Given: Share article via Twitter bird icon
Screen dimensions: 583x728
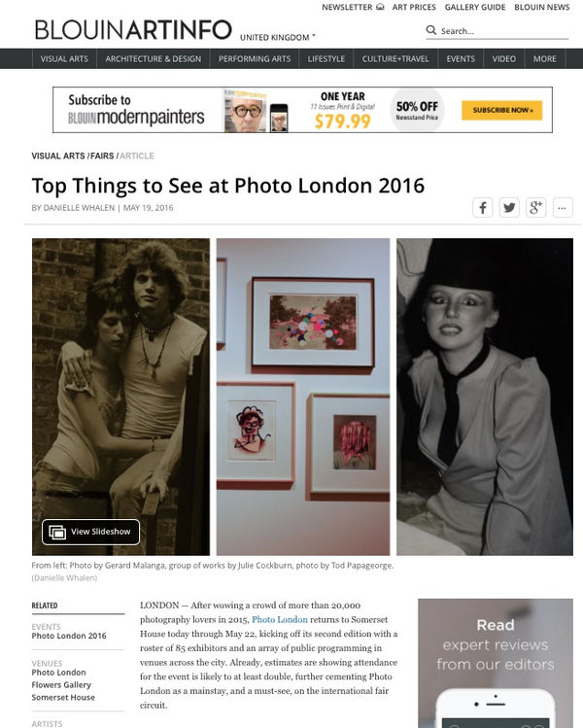Looking at the screenshot, I should pyautogui.click(x=509, y=208).
